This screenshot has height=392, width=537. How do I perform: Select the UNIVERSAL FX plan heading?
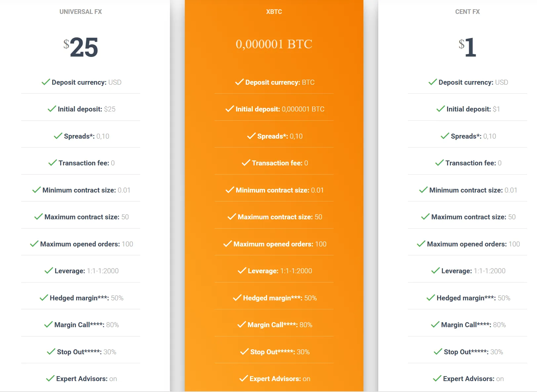81,12
